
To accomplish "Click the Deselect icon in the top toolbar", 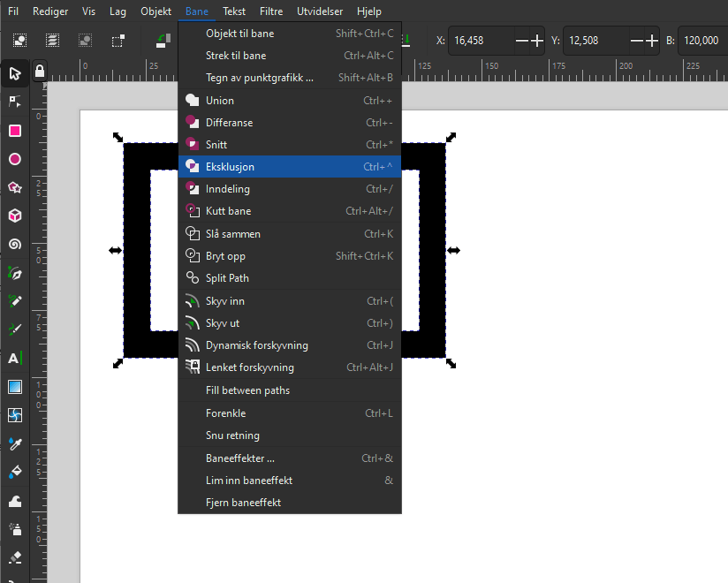I will click(86, 41).
